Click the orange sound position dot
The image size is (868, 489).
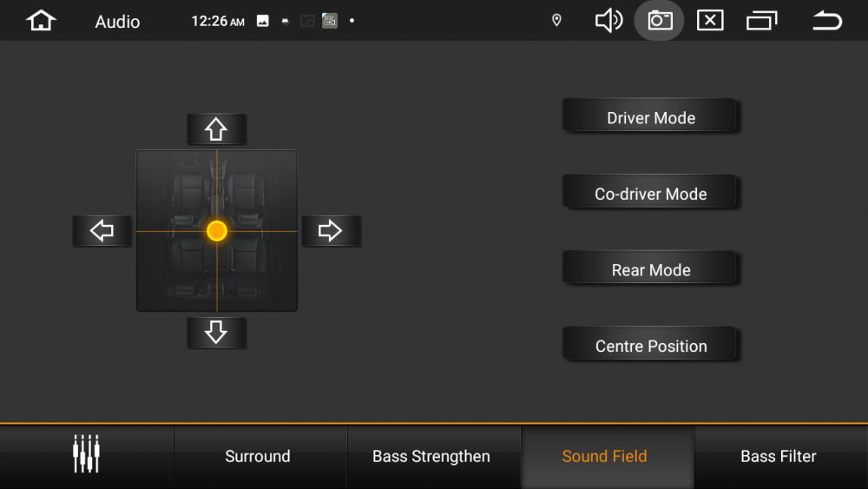pyautogui.click(x=217, y=230)
